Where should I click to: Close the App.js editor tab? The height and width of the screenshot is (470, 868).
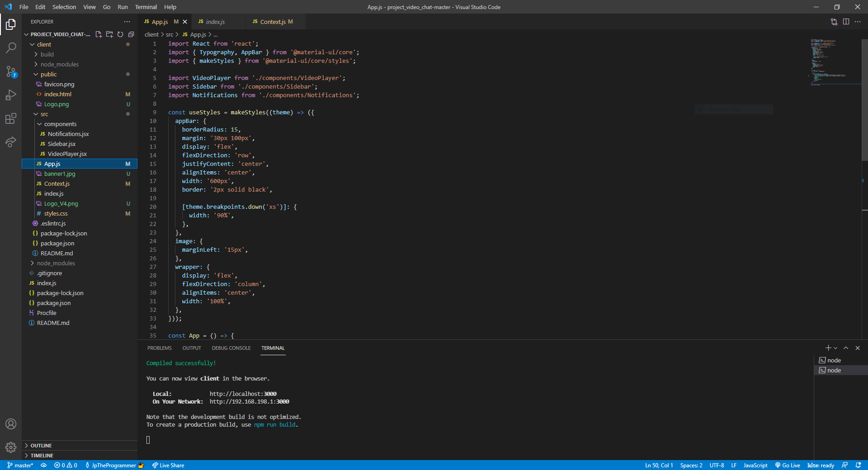(185, 22)
